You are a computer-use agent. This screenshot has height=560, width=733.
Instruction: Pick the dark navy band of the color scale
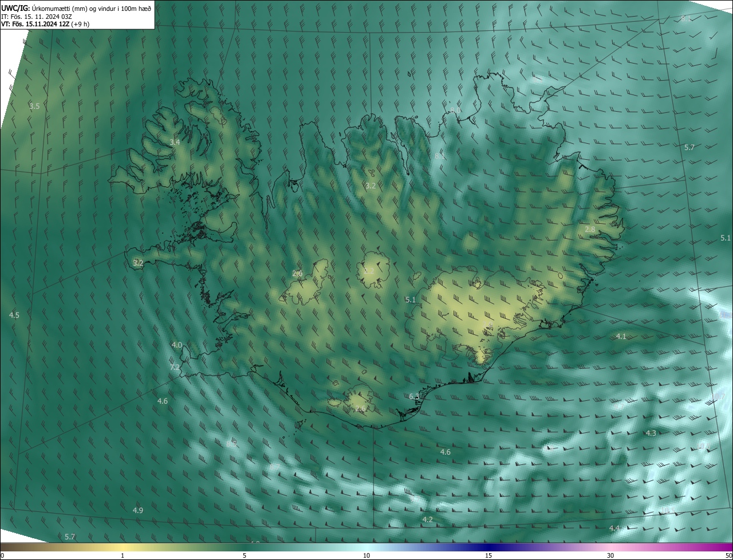click(x=488, y=547)
